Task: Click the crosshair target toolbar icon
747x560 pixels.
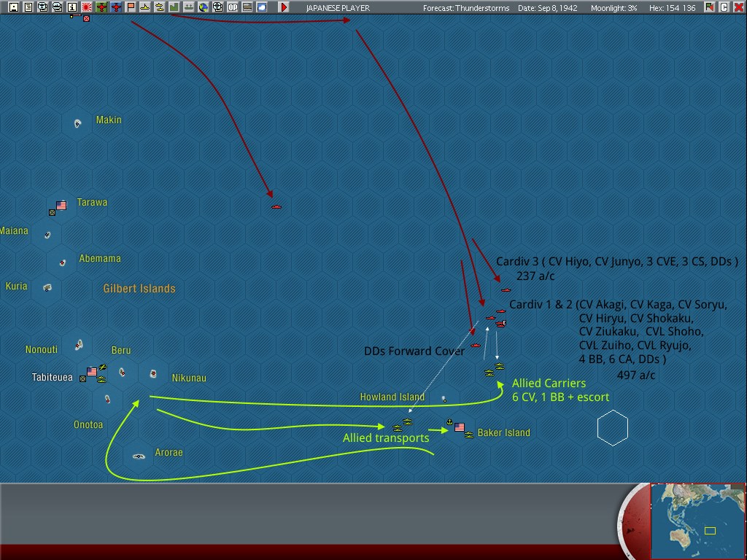Action: tap(217, 7)
